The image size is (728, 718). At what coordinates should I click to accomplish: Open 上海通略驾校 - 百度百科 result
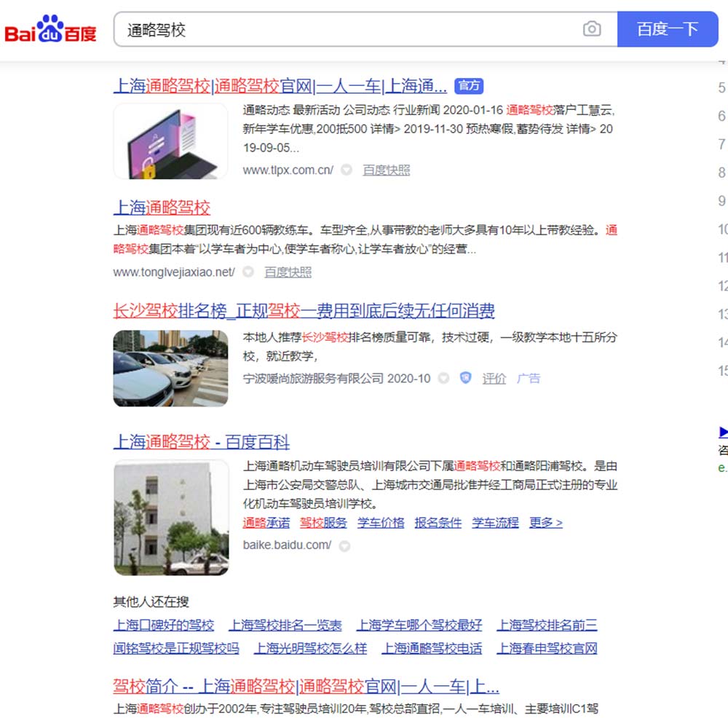[201, 442]
